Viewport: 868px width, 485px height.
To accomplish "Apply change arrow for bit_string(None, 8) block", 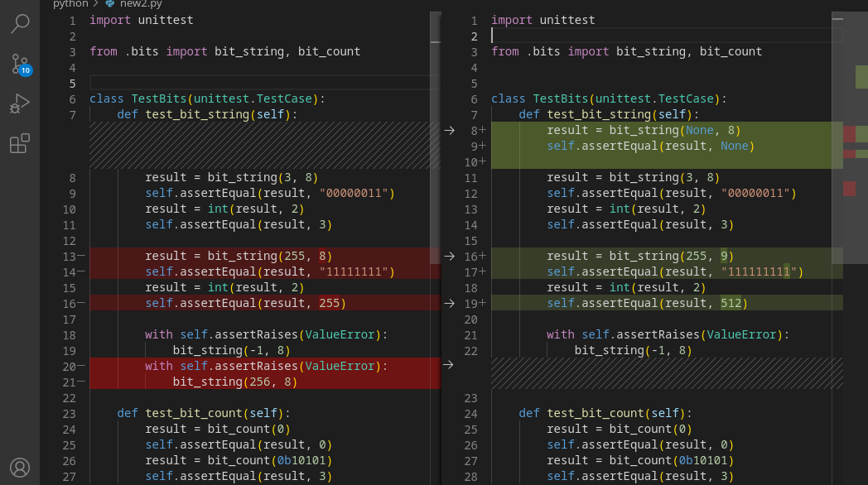I will coord(449,131).
